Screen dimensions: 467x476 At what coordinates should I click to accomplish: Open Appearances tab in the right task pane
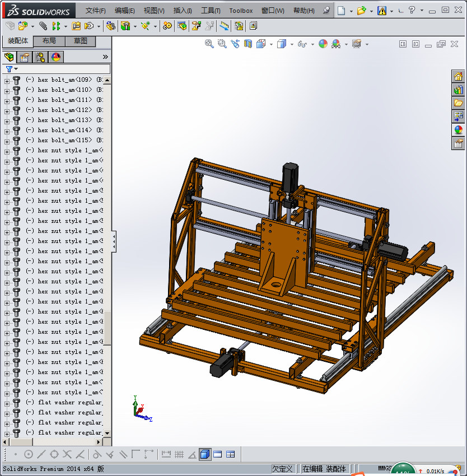coord(458,130)
